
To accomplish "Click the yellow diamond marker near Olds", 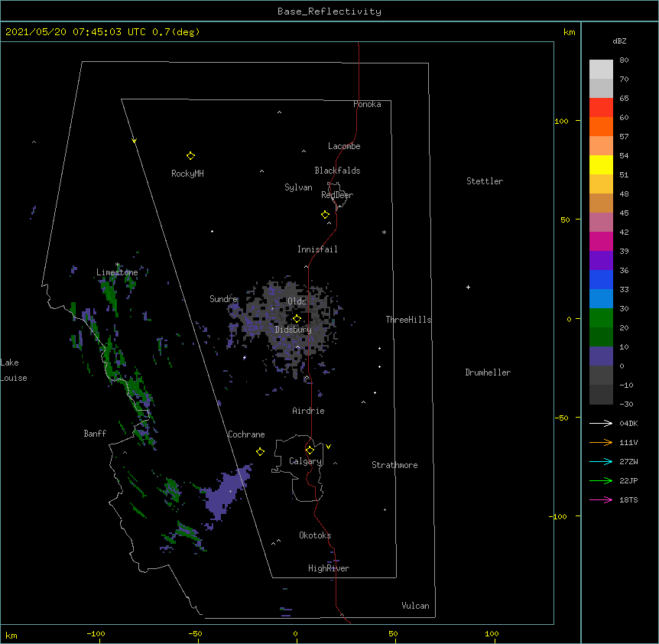I will [x=297, y=319].
